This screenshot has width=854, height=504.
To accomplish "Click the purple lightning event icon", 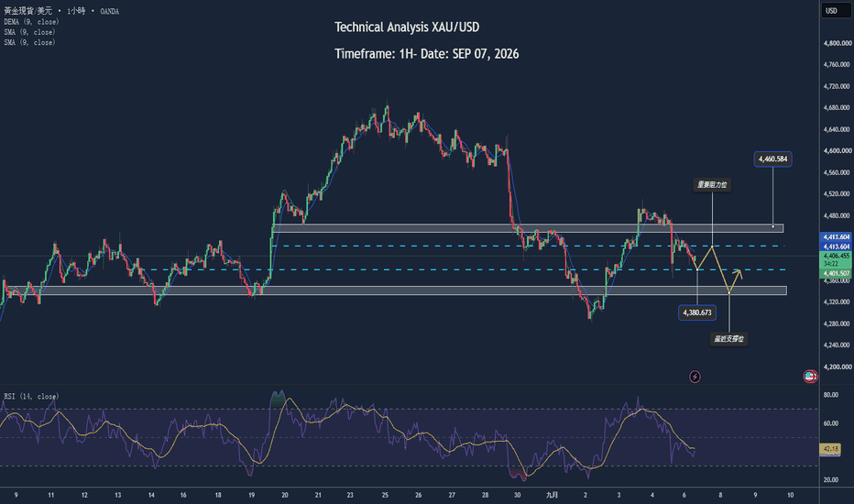I will point(695,377).
